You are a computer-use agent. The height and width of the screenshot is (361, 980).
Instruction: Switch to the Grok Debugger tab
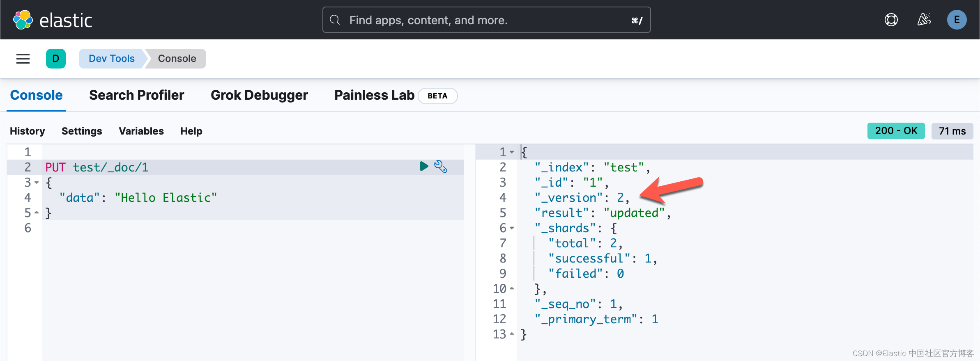tap(259, 95)
